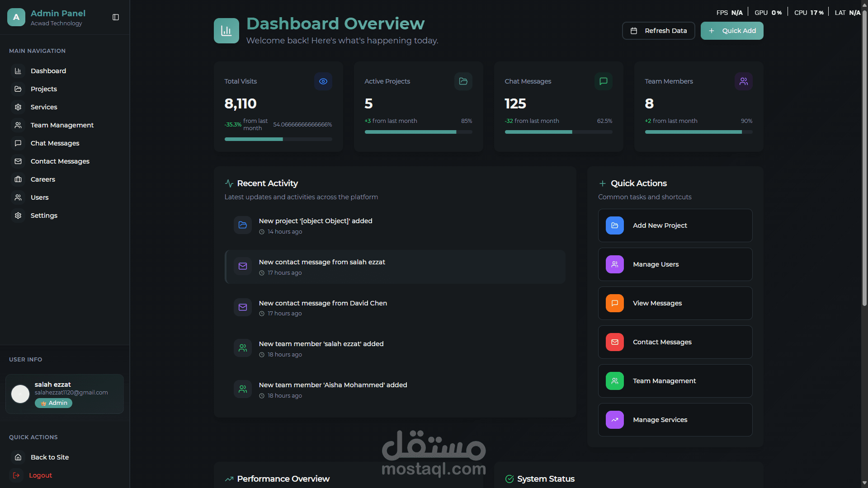This screenshot has height=488, width=868.
Task: Click red Contact Messages envelope icon
Action: (x=614, y=342)
